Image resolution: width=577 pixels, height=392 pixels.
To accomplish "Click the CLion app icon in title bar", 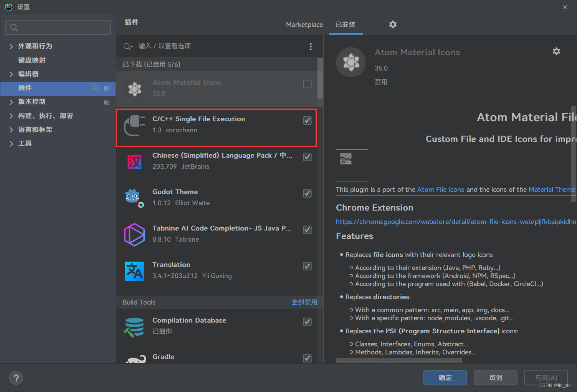I will [x=8, y=7].
